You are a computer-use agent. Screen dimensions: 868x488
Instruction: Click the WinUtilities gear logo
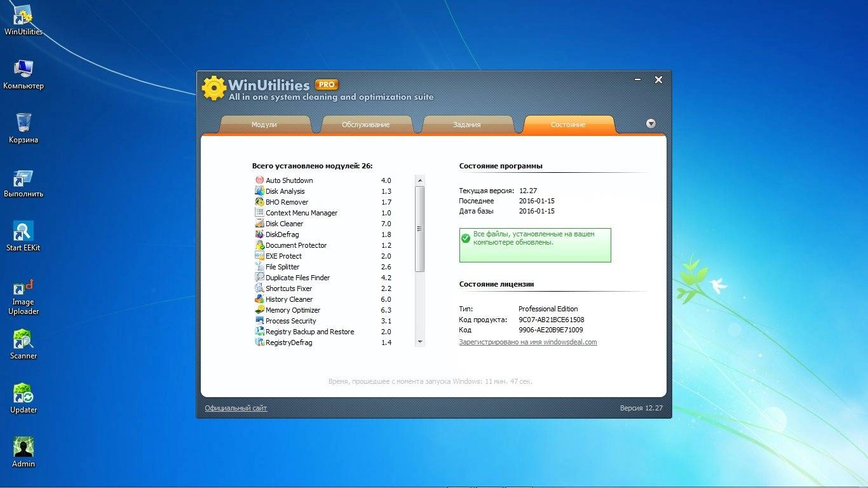point(214,88)
